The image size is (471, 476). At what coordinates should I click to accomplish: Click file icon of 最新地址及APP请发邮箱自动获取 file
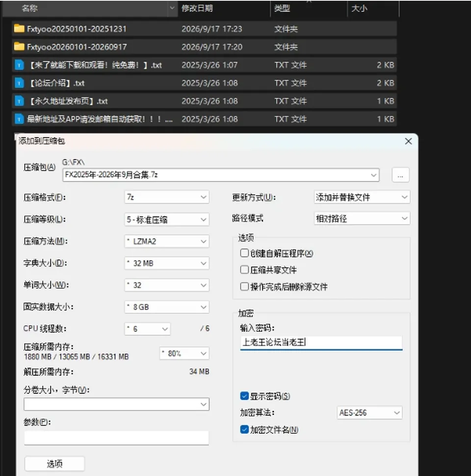coord(19,119)
